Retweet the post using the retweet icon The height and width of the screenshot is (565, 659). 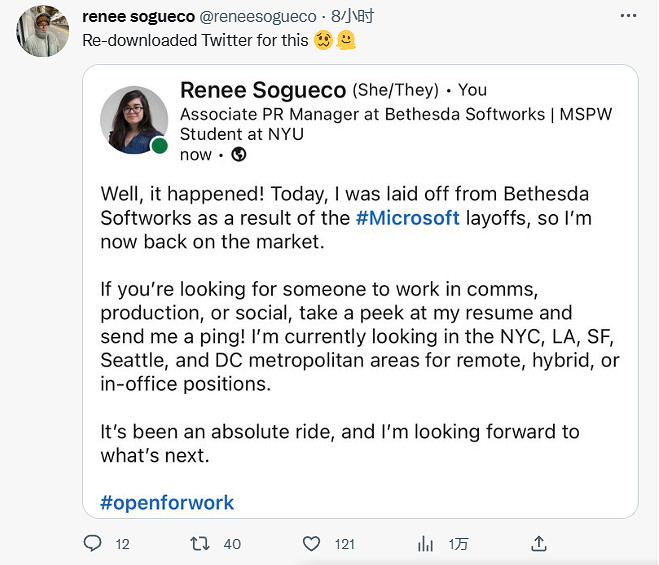[200, 544]
